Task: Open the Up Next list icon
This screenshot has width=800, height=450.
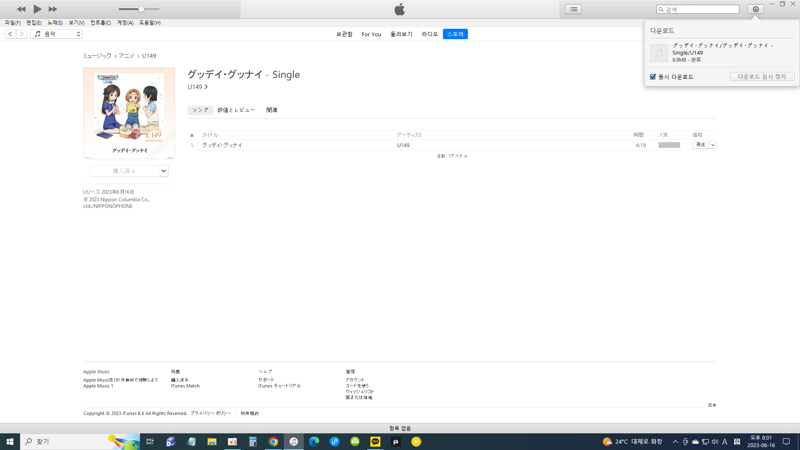Action: tap(573, 9)
